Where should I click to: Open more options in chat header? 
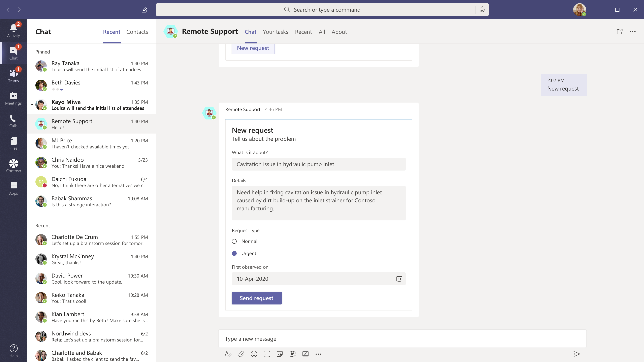coord(633,32)
